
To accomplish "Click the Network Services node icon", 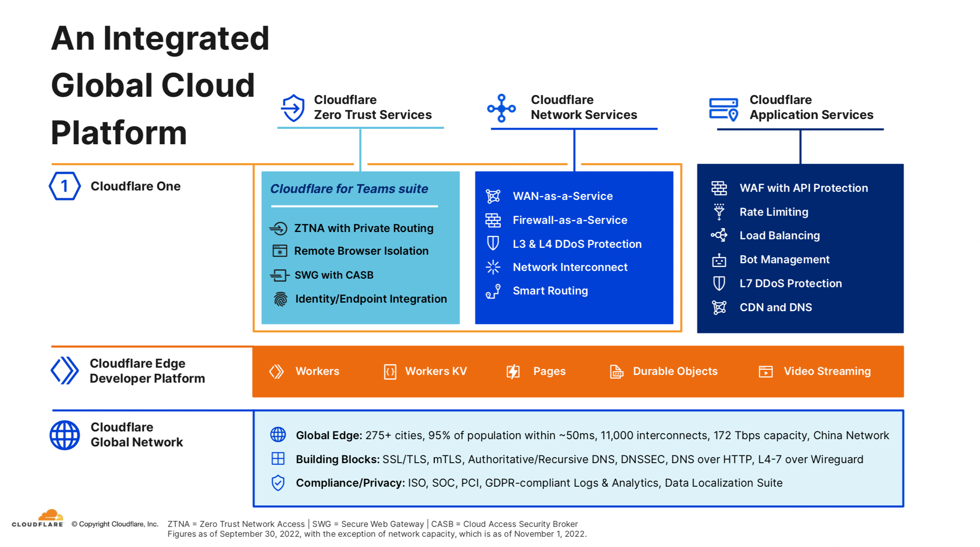I will pos(501,108).
